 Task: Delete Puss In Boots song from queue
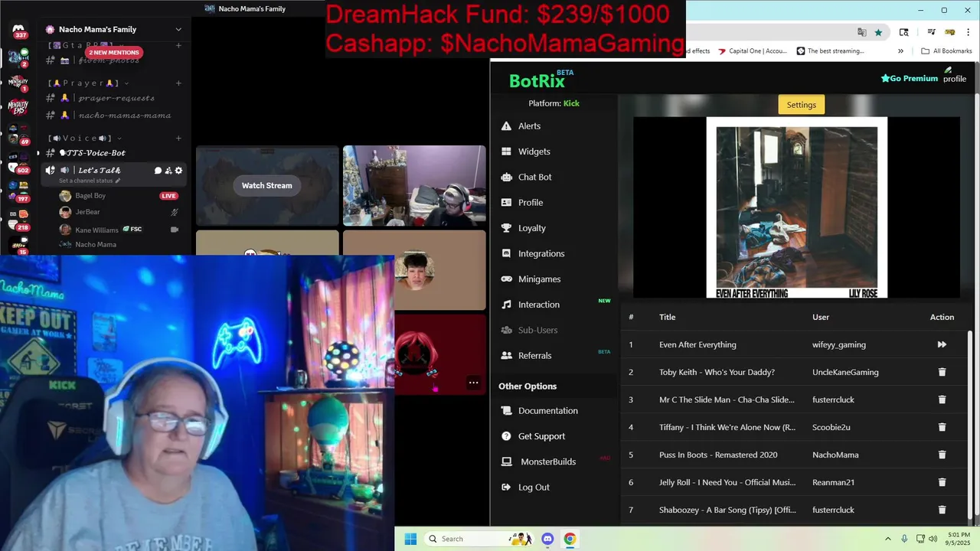[x=942, y=455]
